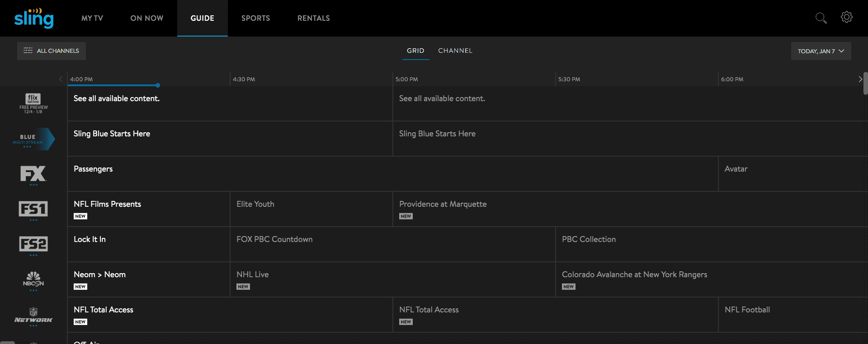Click the Sling logo
The image size is (868, 344).
tap(34, 18)
